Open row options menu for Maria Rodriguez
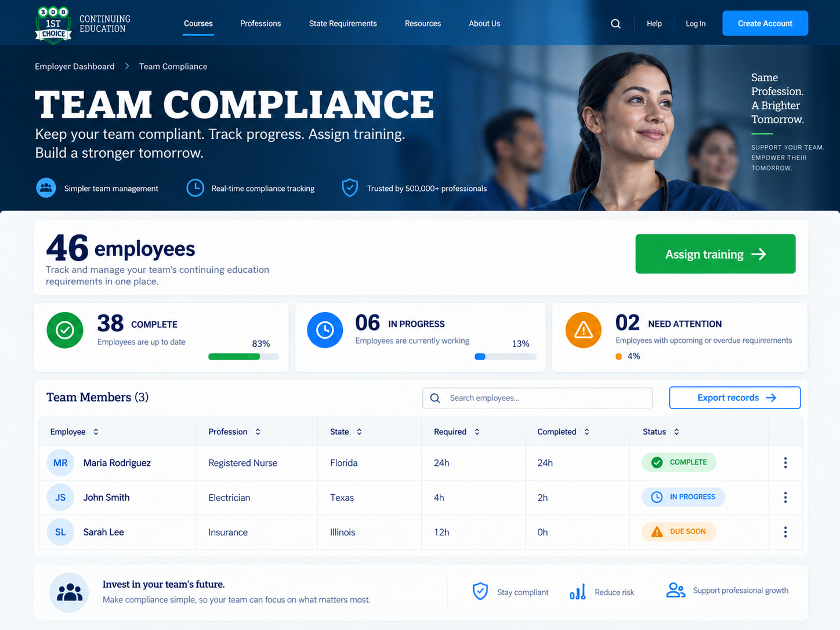 [785, 463]
